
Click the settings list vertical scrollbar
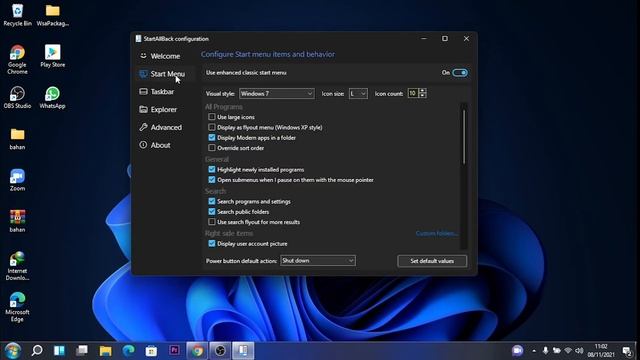463,137
